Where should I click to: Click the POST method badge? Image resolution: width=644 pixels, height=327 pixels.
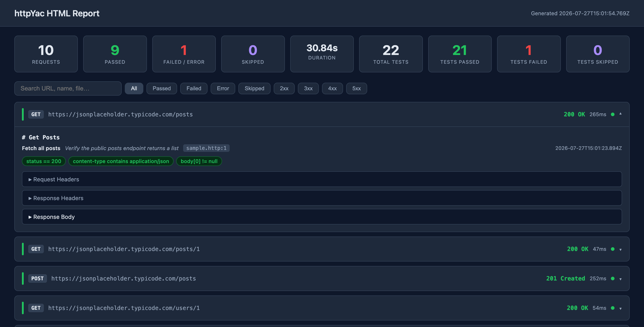(x=37, y=278)
